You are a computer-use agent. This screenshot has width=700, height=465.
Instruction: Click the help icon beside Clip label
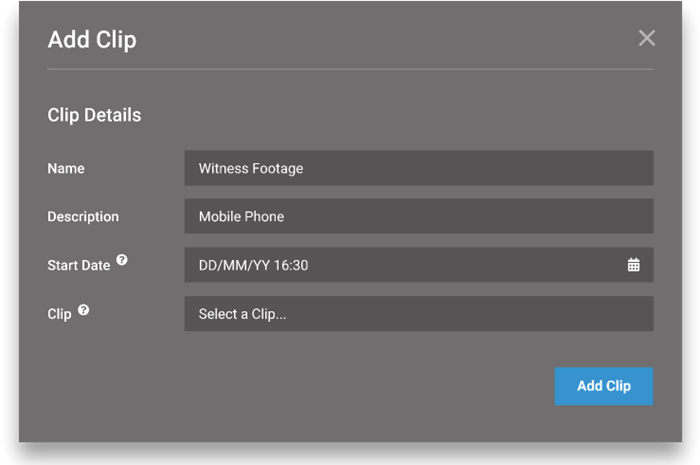click(x=83, y=310)
